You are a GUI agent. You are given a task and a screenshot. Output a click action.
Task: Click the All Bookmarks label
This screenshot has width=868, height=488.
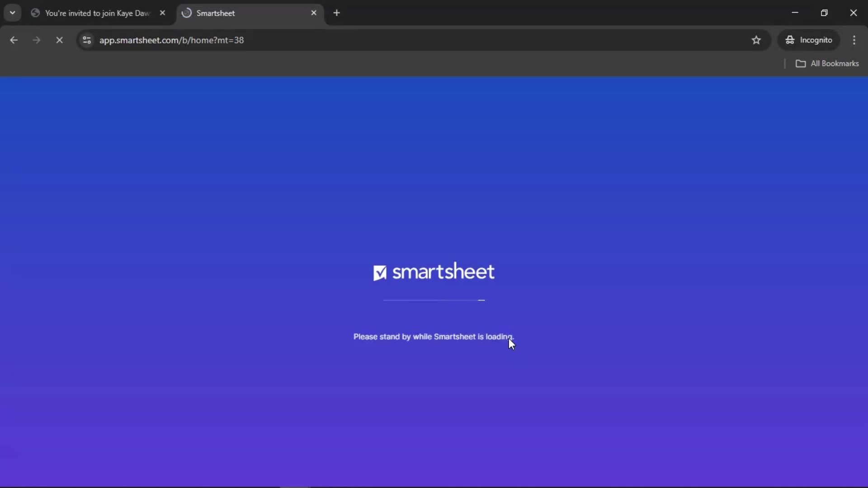click(835, 64)
